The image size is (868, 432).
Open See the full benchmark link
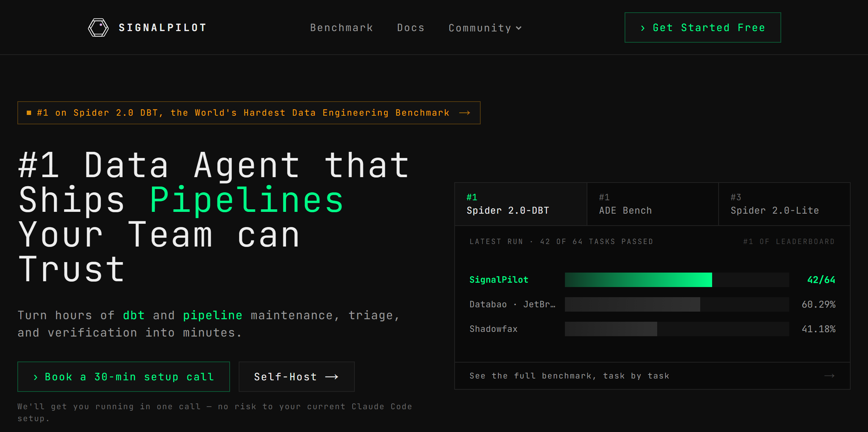coord(652,376)
